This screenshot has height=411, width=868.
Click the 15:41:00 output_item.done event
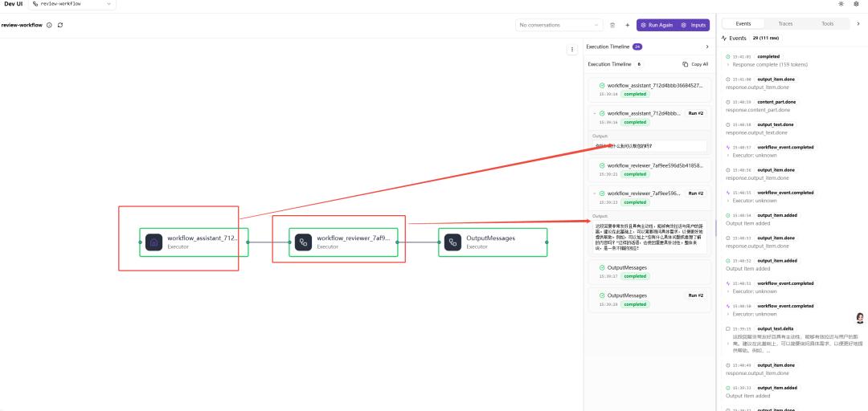(792, 83)
